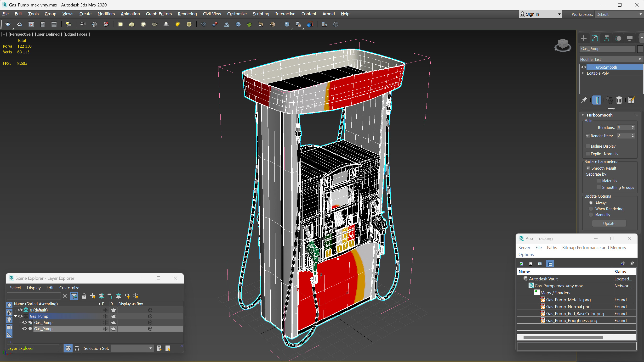Open the Display tab in command panel
The width and height of the screenshot is (644, 362).
[629, 38]
